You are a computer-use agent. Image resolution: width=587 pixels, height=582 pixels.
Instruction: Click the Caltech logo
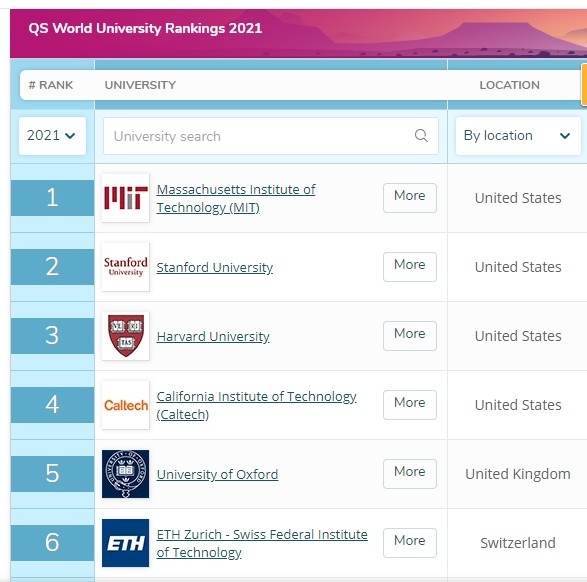coord(125,405)
